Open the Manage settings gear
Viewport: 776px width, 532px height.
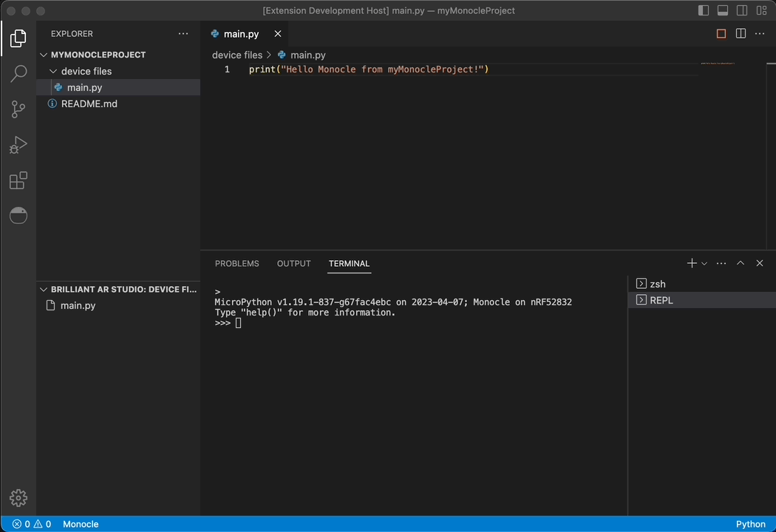coord(18,498)
